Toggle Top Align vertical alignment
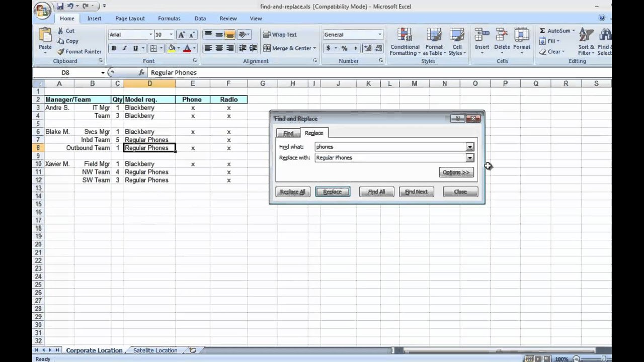This screenshot has height=362, width=644. pos(208,35)
